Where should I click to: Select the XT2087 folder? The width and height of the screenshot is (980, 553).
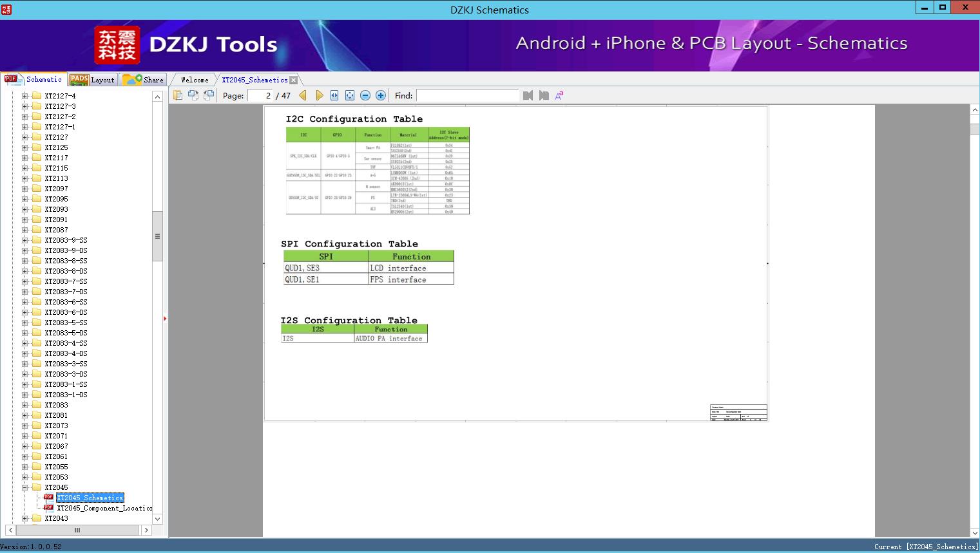pos(56,230)
